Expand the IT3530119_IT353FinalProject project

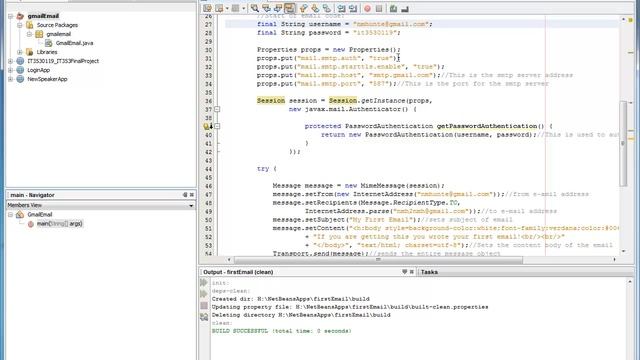(x=10, y=61)
